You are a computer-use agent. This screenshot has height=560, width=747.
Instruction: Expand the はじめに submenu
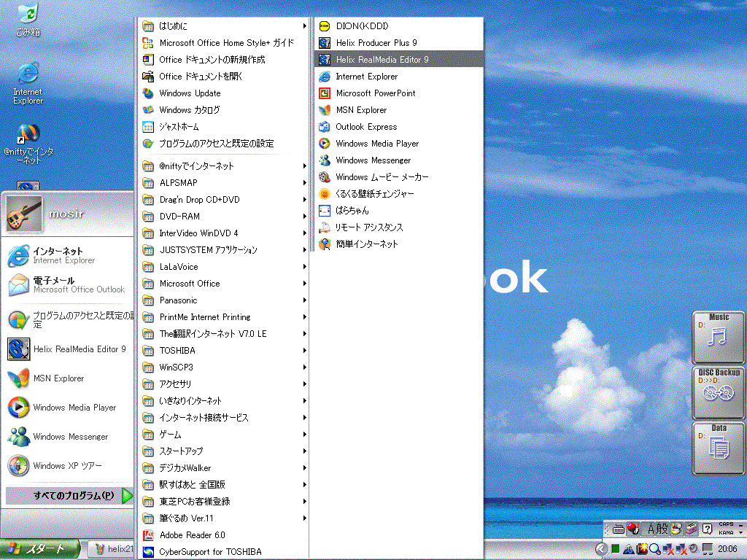point(224,26)
